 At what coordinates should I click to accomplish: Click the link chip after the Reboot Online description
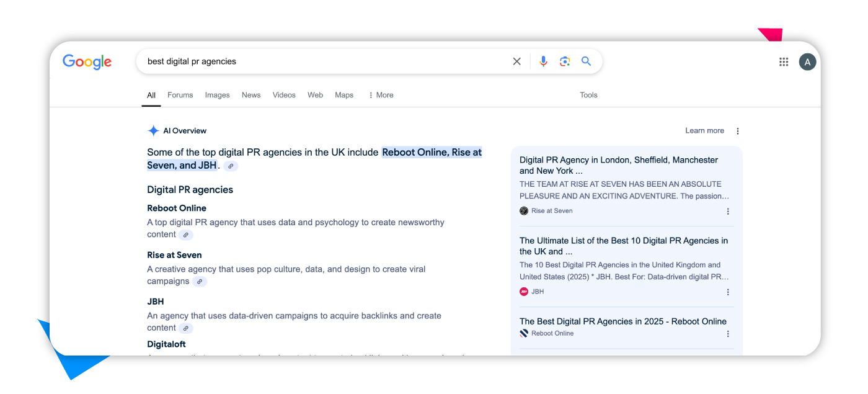click(x=185, y=235)
